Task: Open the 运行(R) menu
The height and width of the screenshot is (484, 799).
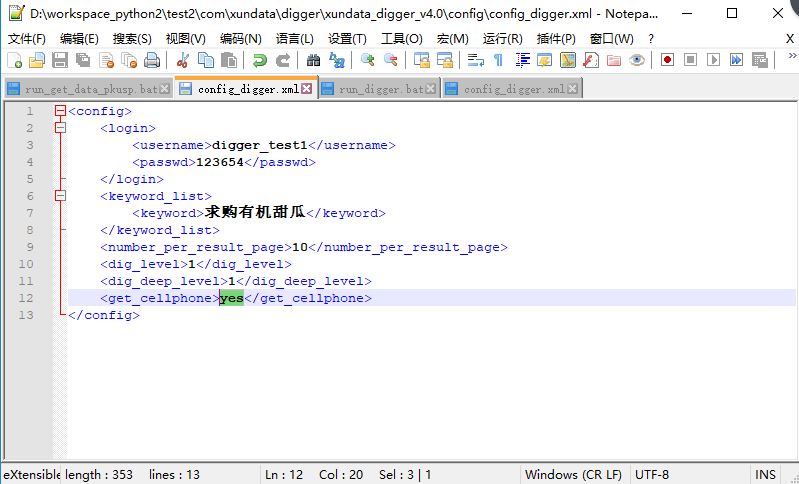Action: [x=502, y=39]
